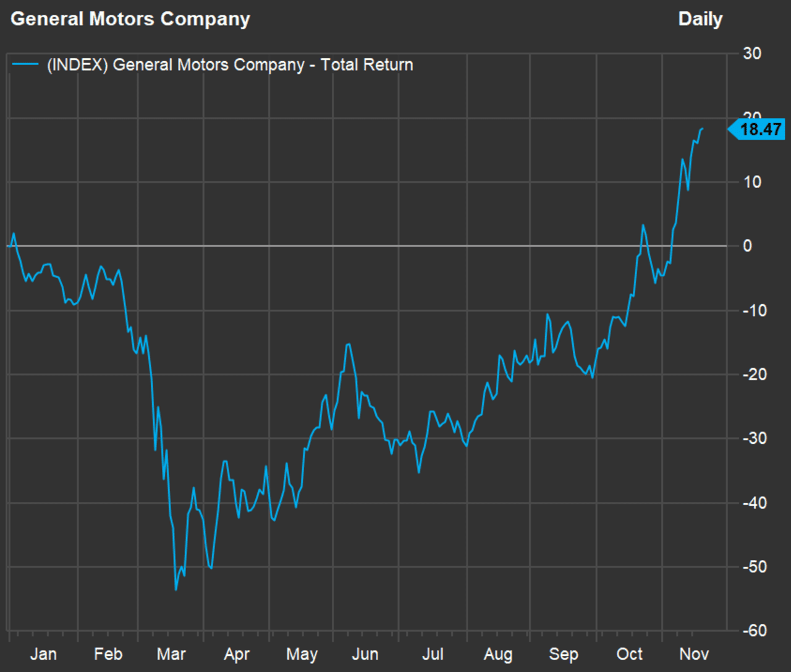Select the Total Return legend label

click(x=230, y=64)
